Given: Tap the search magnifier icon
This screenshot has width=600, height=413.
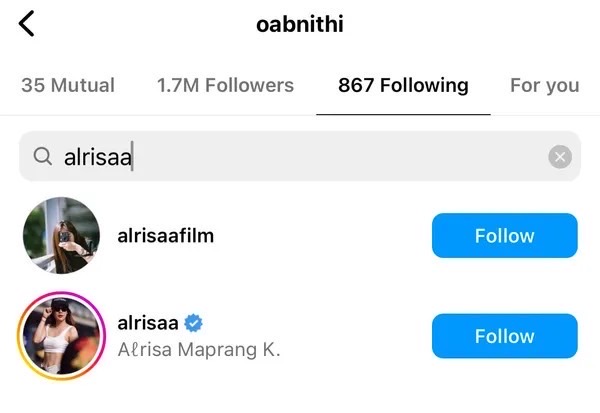Looking at the screenshot, I should point(42,157).
